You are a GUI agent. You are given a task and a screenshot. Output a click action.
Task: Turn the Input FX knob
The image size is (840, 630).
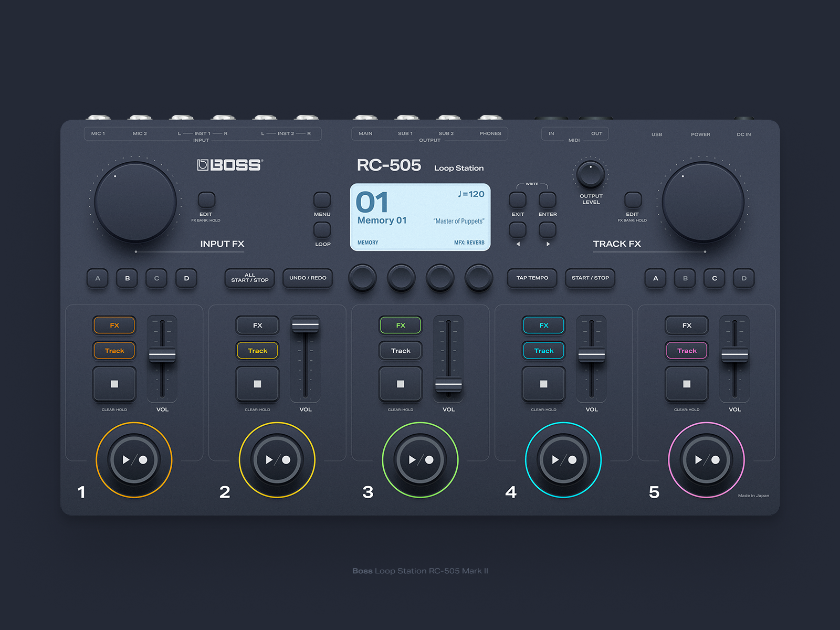tap(135, 201)
